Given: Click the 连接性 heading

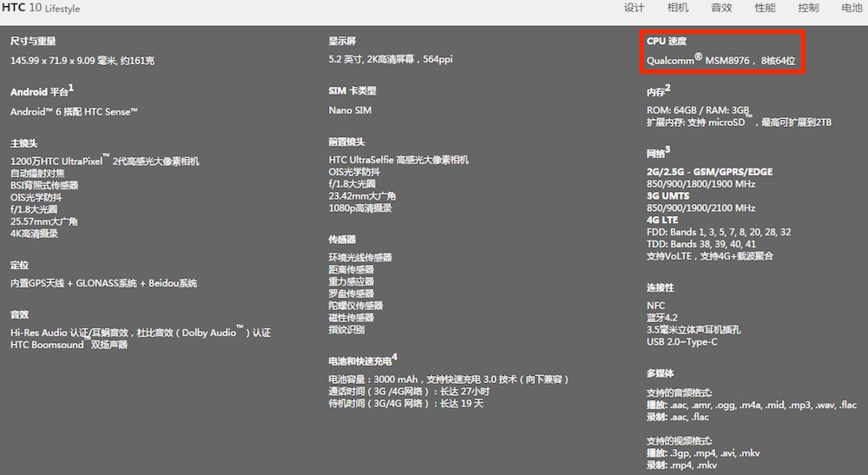Looking at the screenshot, I should pos(661,288).
